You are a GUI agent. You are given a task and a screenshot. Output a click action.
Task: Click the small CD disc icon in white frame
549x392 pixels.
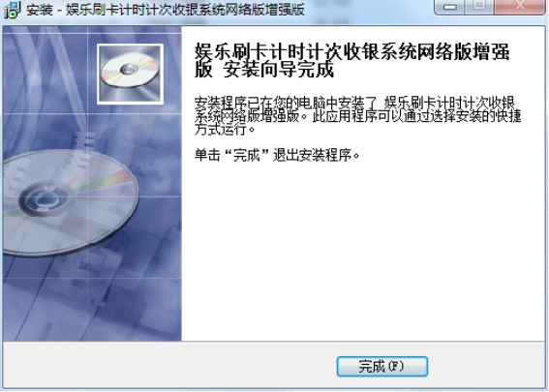pos(130,74)
